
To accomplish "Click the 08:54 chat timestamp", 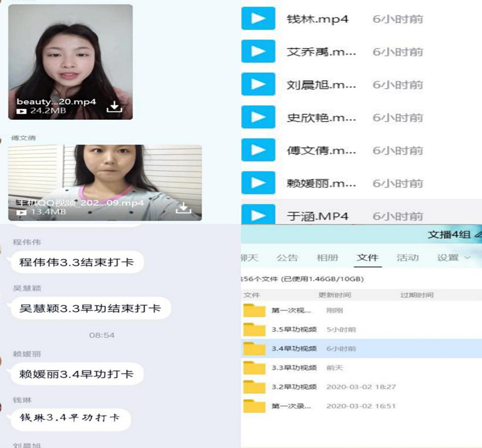I will [102, 335].
